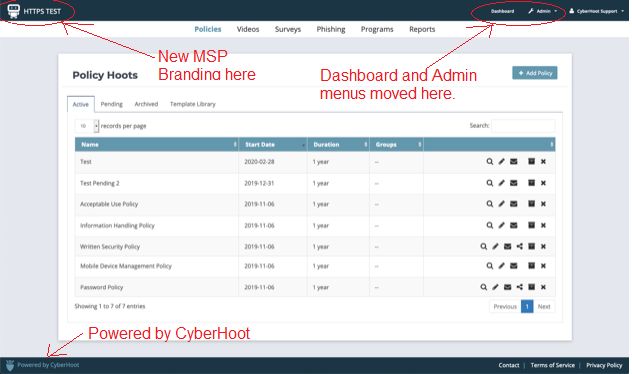Sort table by Duration column
Viewport: 632px width, 374px height.
[x=338, y=144]
